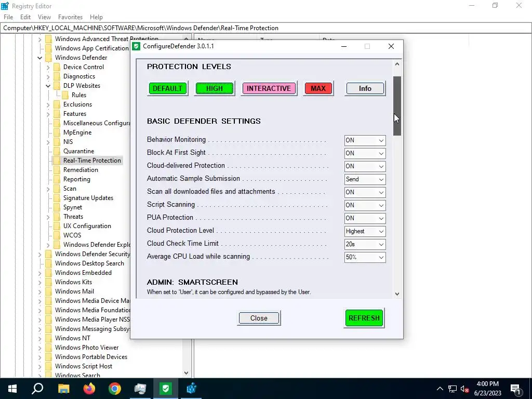Expand the Device Control node
The image size is (532, 399).
[x=48, y=67]
